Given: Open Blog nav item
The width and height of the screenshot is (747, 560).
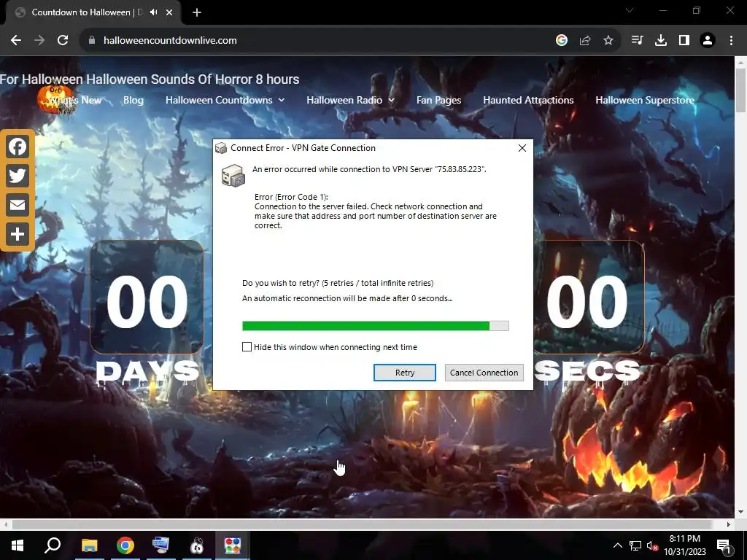Looking at the screenshot, I should coord(133,100).
